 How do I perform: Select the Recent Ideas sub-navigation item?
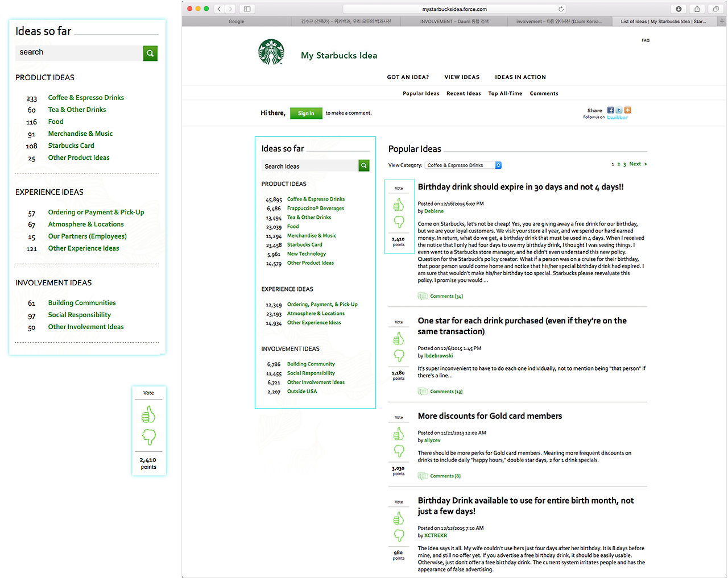pos(464,94)
